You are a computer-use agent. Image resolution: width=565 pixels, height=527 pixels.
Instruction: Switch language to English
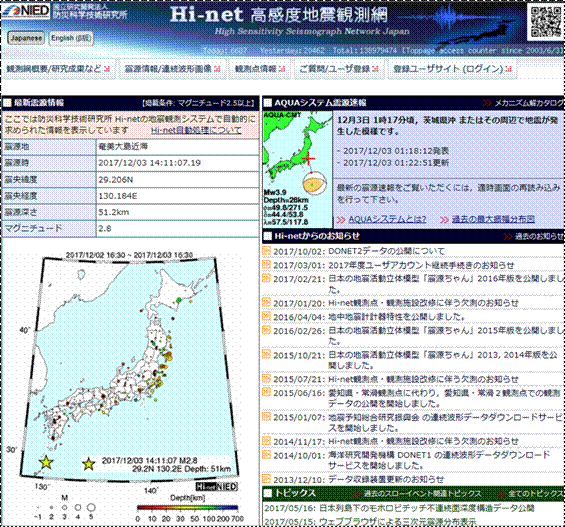click(71, 38)
